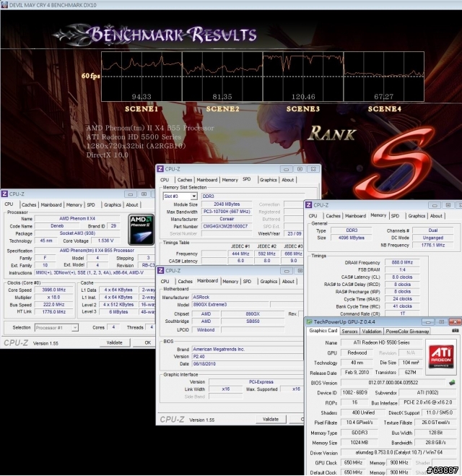The image size is (462, 476).
Task: Click the CPU-Z icon in the Memory window title bar
Action: (308, 205)
